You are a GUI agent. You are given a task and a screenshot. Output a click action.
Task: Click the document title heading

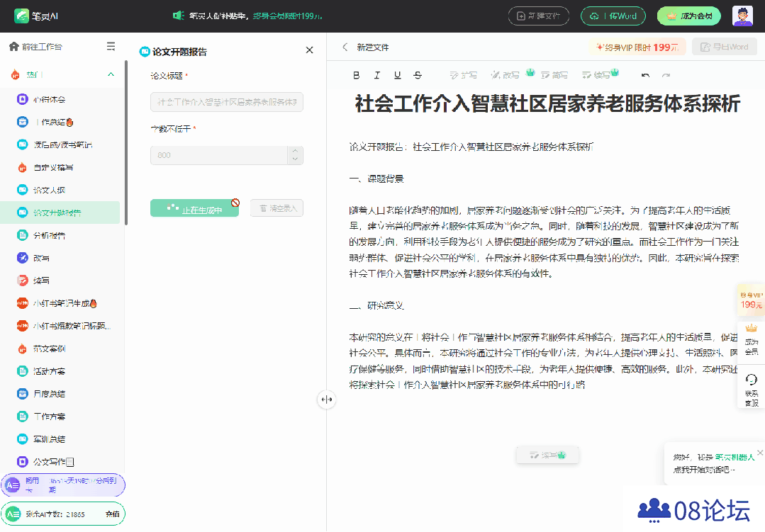[x=547, y=104]
